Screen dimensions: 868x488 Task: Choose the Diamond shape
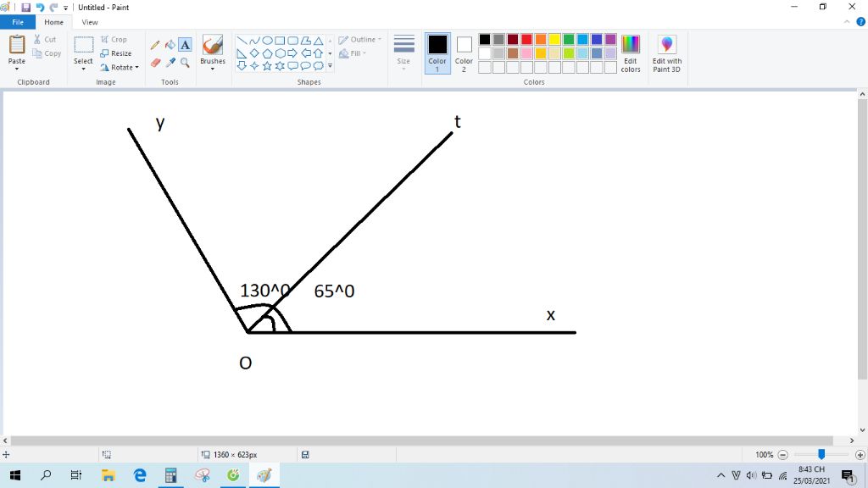(x=254, y=53)
